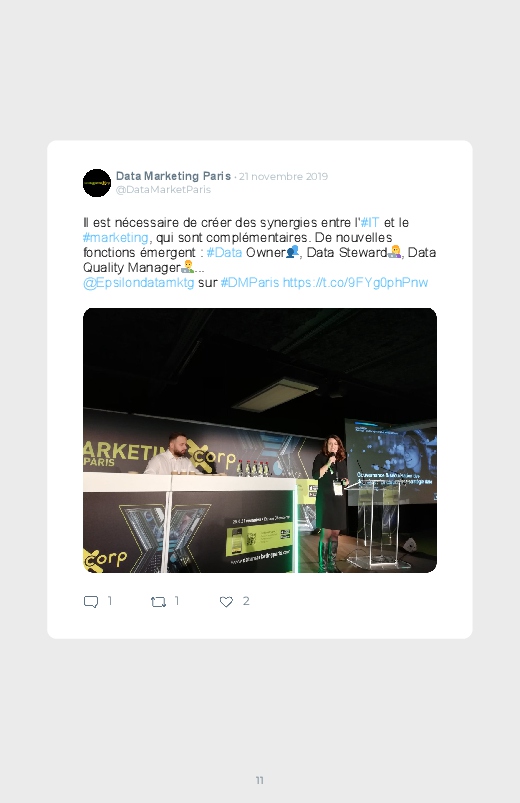Viewport: 520px width, 803px height.
Task: Click the like count number 2
Action: click(x=246, y=601)
